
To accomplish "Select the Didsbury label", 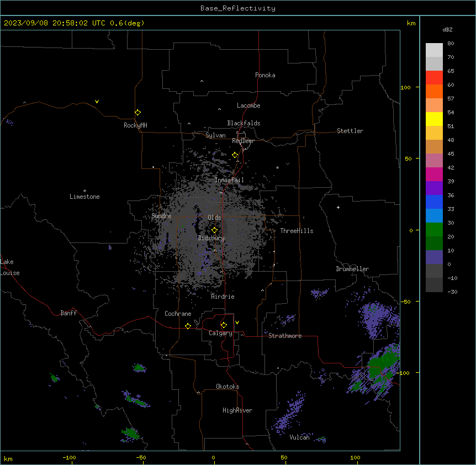I will (211, 238).
